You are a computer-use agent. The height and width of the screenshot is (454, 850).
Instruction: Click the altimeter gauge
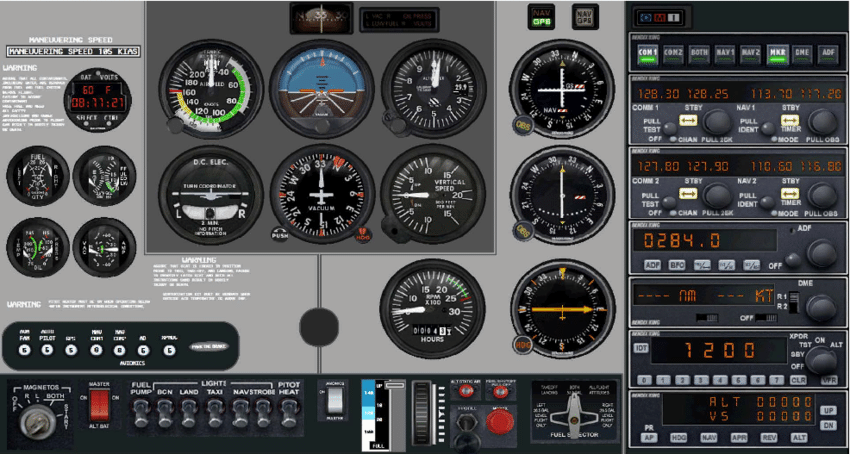[433, 89]
